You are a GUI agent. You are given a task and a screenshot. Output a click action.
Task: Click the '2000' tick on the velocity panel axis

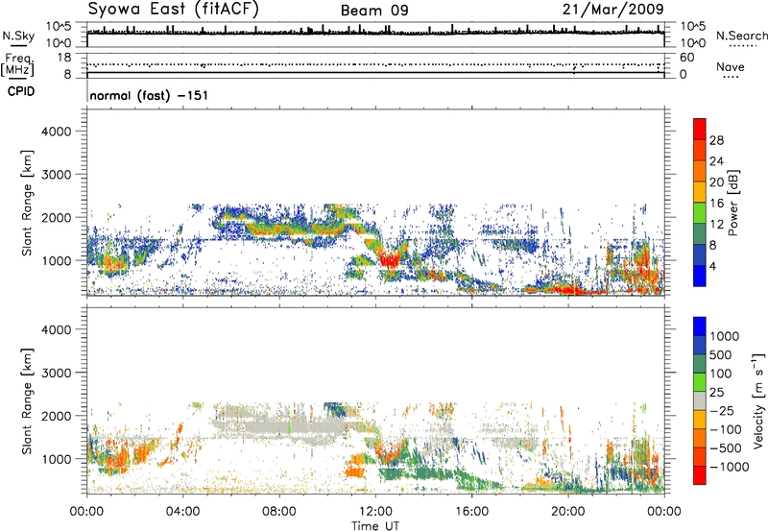57,416
